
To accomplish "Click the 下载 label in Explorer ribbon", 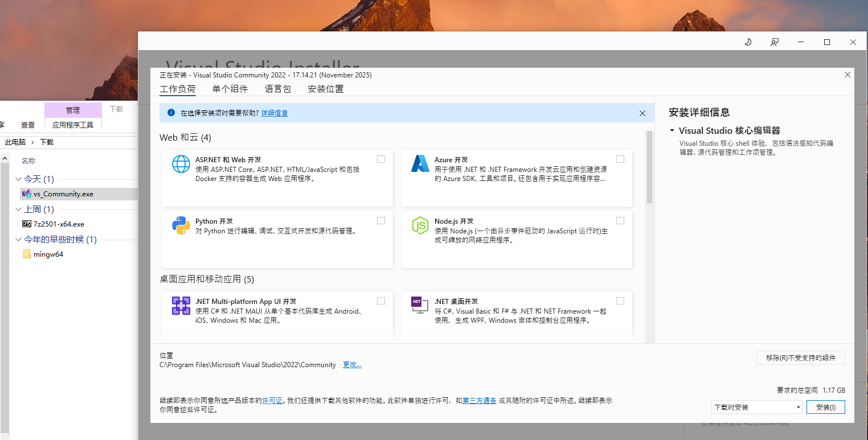I will tap(116, 109).
